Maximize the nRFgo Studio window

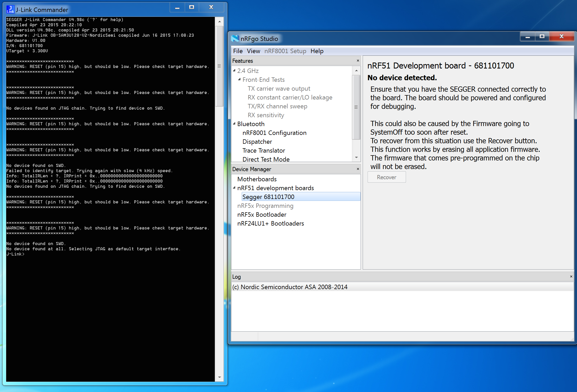(x=542, y=37)
